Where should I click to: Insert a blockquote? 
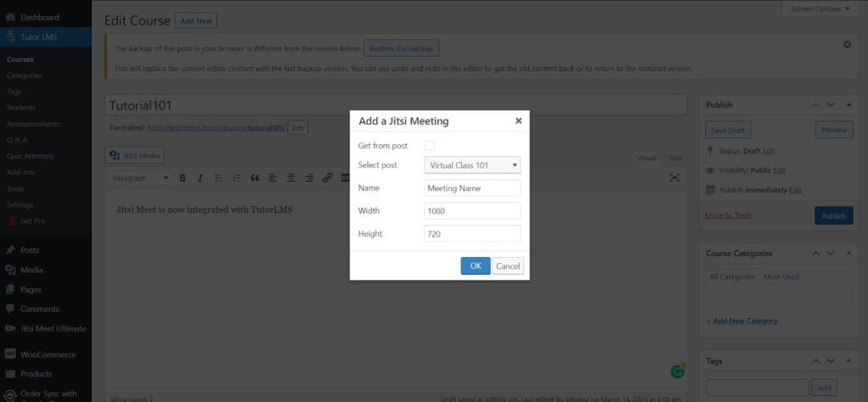coord(254,178)
